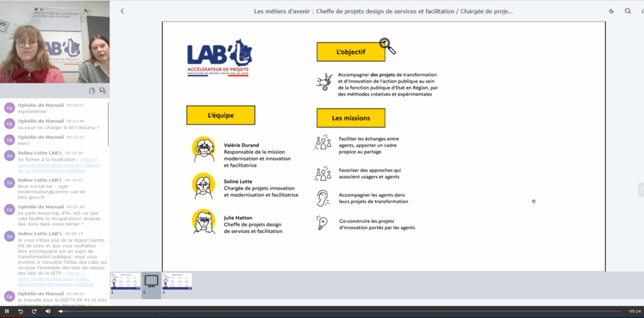Click Julie Hatton's portrait illustration
Viewport: 644px width, 318px height.
point(204,222)
